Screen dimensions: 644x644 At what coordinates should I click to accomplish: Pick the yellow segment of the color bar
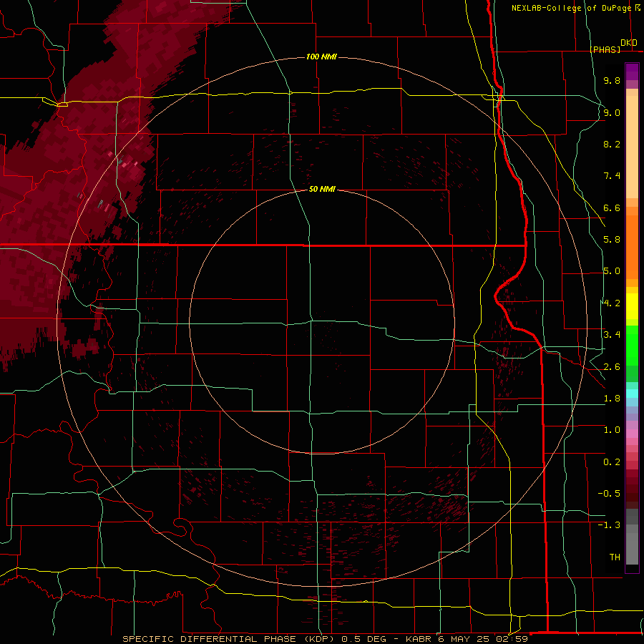click(632, 306)
